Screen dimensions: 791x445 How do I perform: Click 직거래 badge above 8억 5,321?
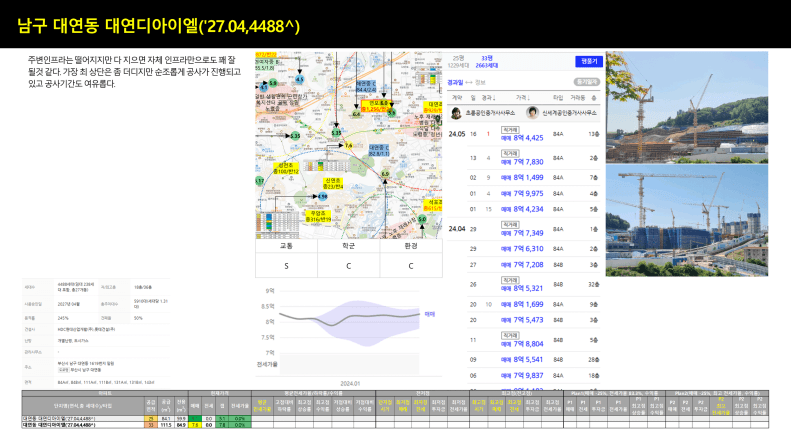[510, 280]
